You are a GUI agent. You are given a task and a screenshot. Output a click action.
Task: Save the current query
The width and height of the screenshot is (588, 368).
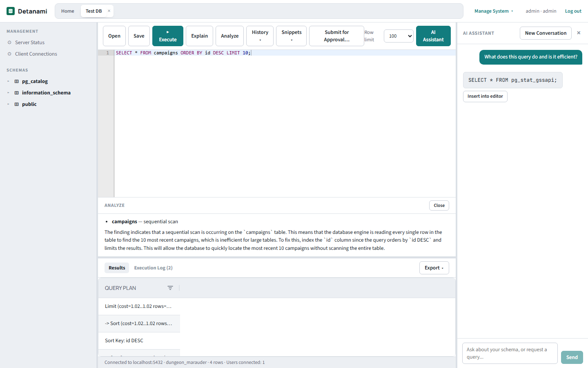[x=139, y=36]
